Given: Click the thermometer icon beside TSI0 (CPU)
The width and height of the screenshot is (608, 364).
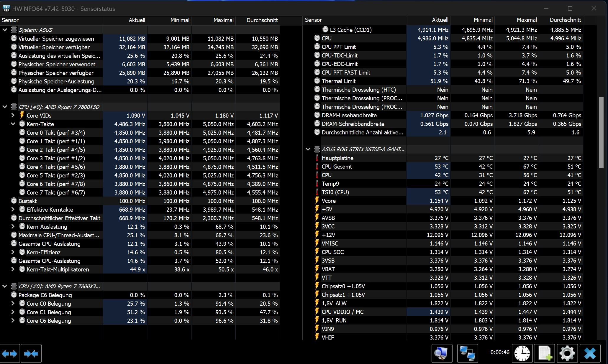Looking at the screenshot, I should tap(317, 192).
